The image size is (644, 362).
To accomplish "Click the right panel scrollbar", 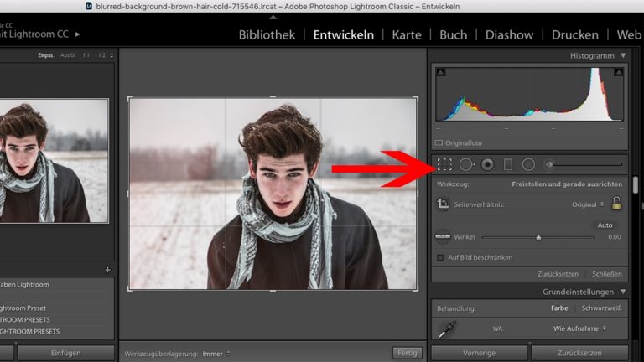I will (x=636, y=184).
